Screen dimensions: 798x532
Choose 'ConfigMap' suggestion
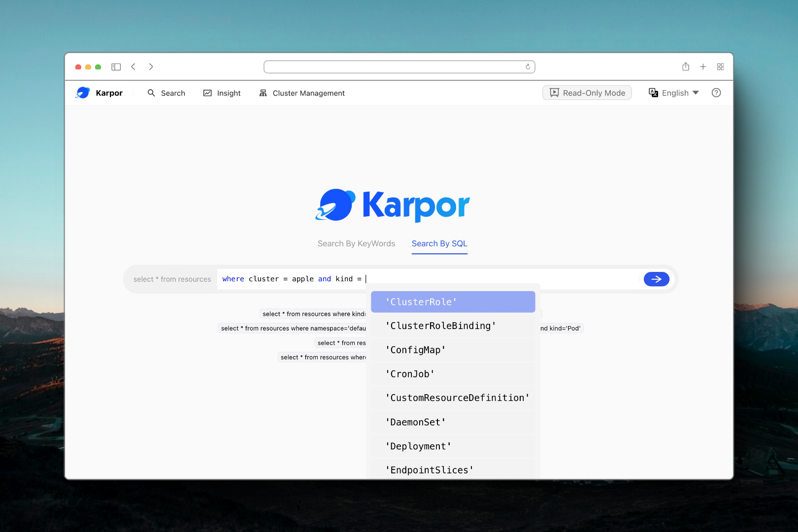click(x=453, y=350)
